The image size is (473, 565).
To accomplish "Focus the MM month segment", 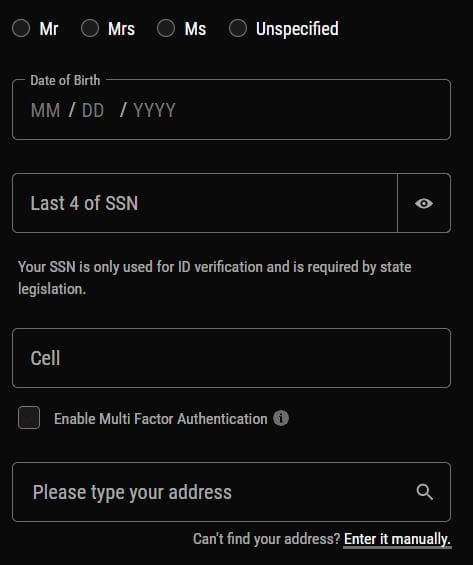I will tap(45, 110).
